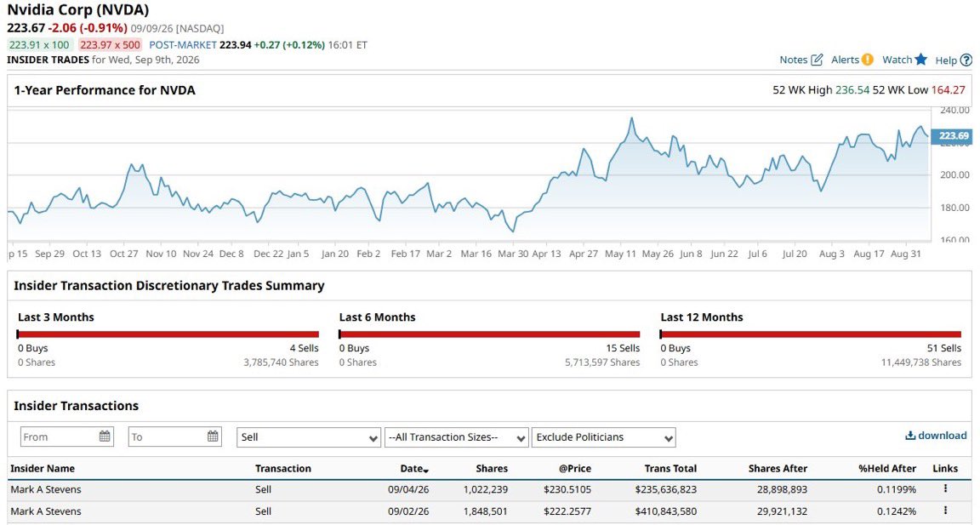Open links menu for 09/04/26 Stevens trade
Screen dimensions: 980x525
[945, 488]
